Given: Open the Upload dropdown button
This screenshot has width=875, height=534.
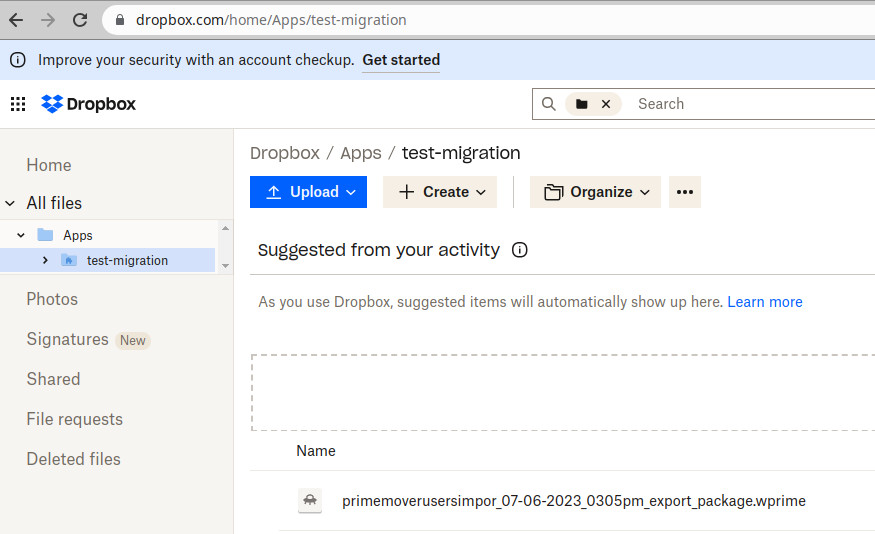Looking at the screenshot, I should [309, 192].
